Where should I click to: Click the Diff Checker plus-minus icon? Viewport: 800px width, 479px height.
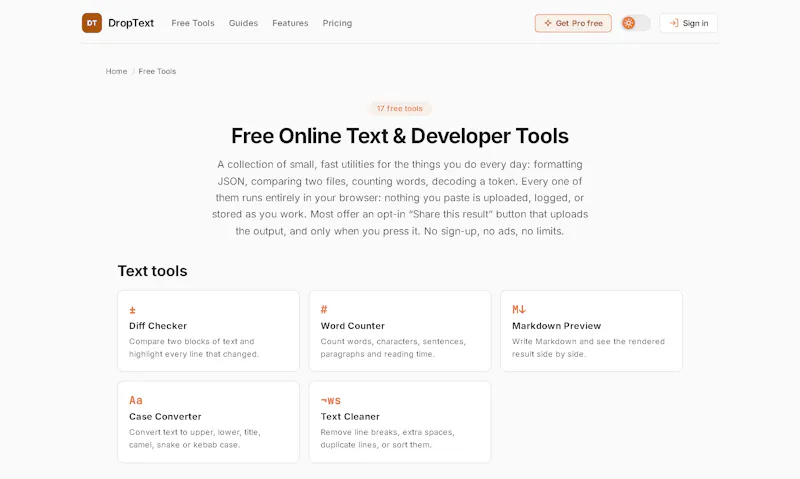pos(133,310)
